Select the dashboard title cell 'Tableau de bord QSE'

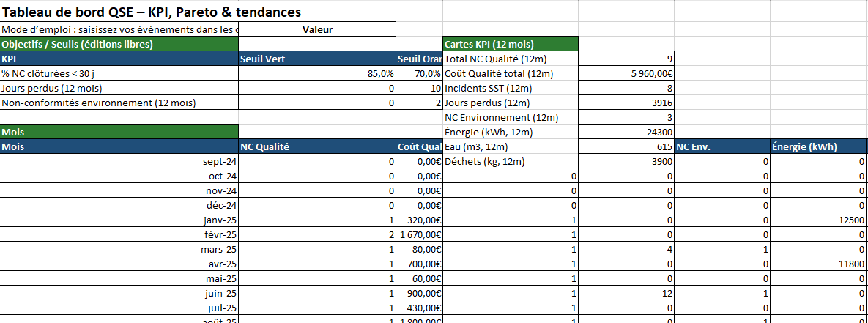(x=152, y=13)
